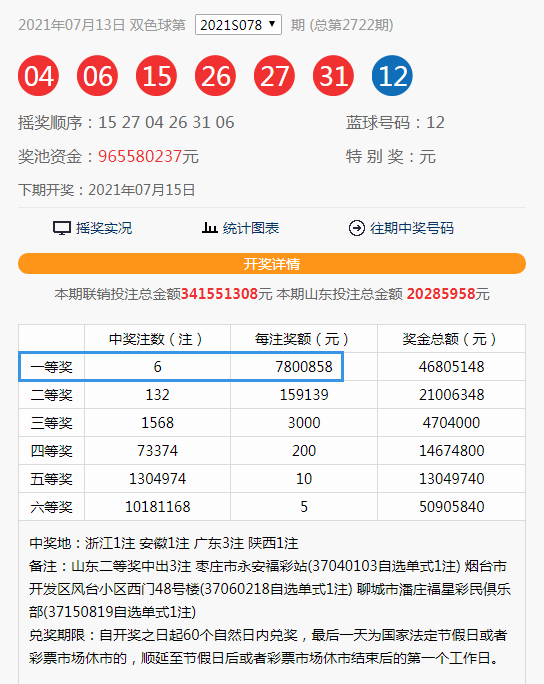Click the 中奖注数（注） column header
The image size is (544, 684).
click(x=157, y=339)
